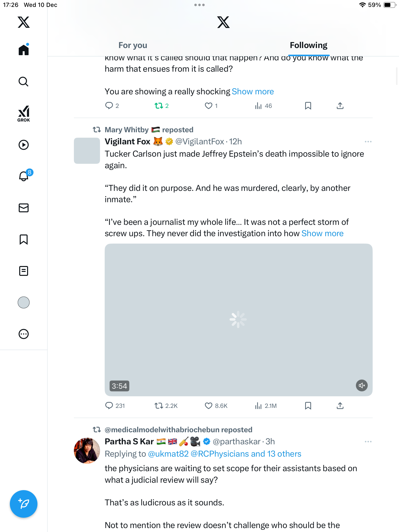Open sidebar Bookmarks page

pos(24,239)
